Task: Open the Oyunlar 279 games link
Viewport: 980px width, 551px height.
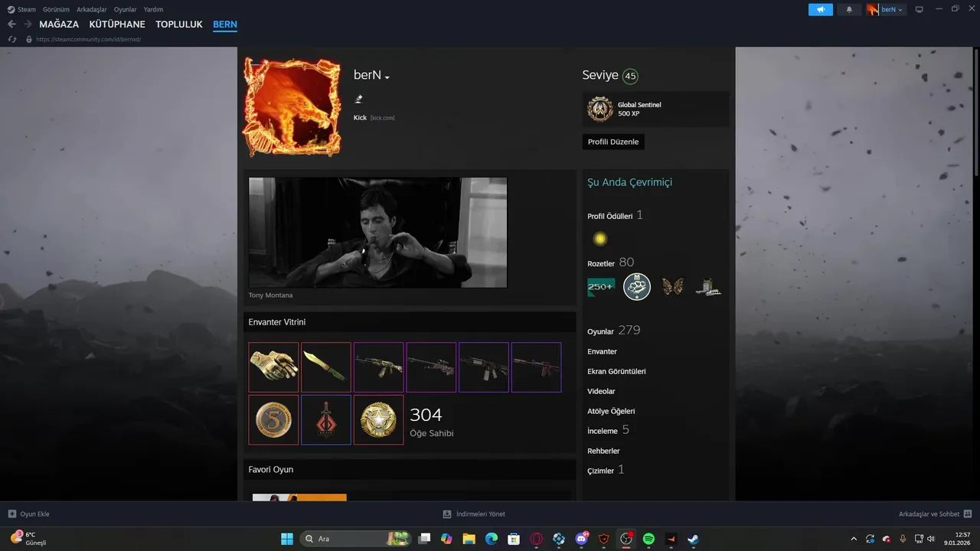Action: 614,331
